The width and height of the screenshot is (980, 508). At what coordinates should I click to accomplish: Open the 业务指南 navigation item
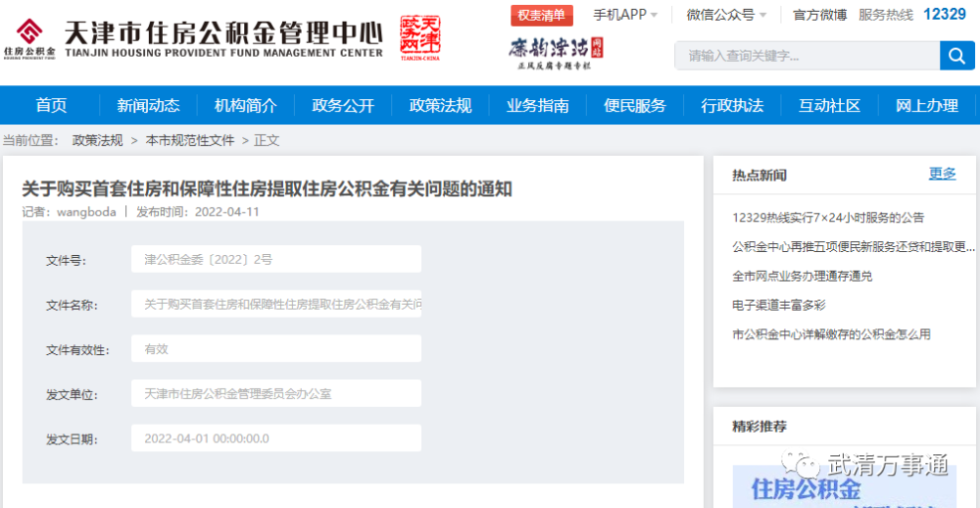coord(537,105)
